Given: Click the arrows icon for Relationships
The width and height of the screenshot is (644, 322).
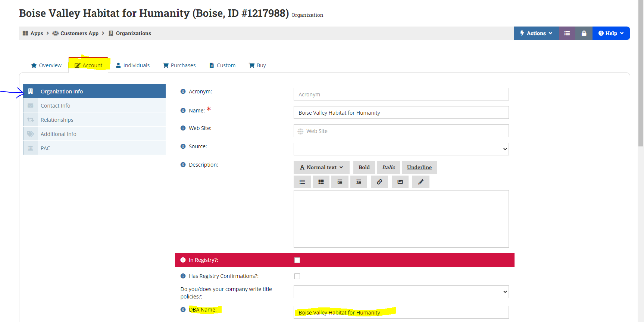Looking at the screenshot, I should [31, 120].
